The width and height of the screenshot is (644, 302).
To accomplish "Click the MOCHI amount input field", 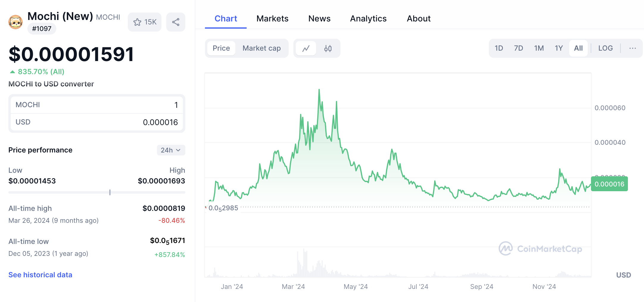I will (97, 105).
